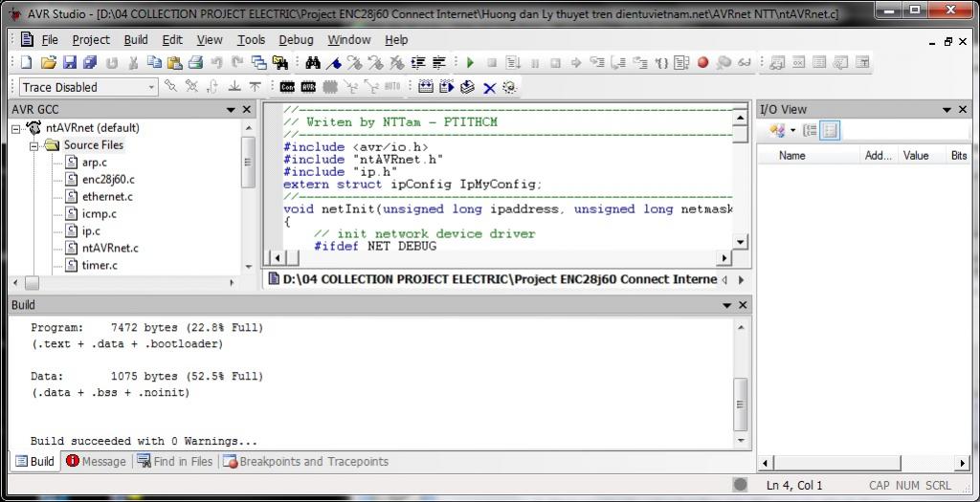980x502 pixels.
Task: Click the AVR chip programmer icon
Action: pyautogui.click(x=308, y=87)
